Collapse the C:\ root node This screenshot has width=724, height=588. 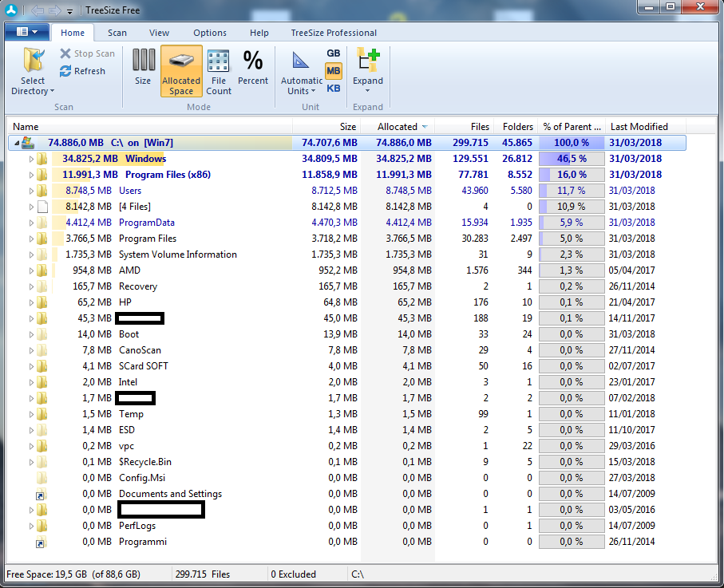click(17, 143)
